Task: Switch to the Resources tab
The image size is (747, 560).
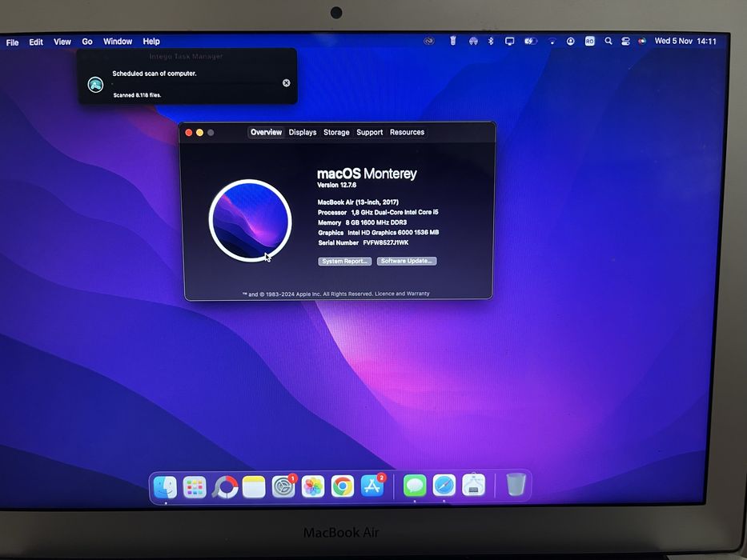Action: [407, 132]
